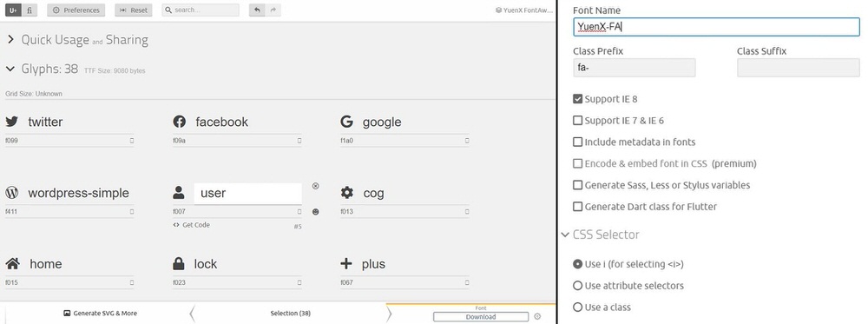Image resolution: width=868 pixels, height=324 pixels.
Task: Enable Generate Dart class for Flutter
Action: tap(578, 207)
